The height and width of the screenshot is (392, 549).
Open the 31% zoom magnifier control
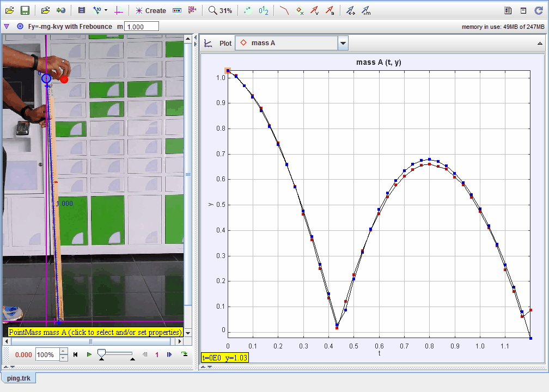click(220, 10)
